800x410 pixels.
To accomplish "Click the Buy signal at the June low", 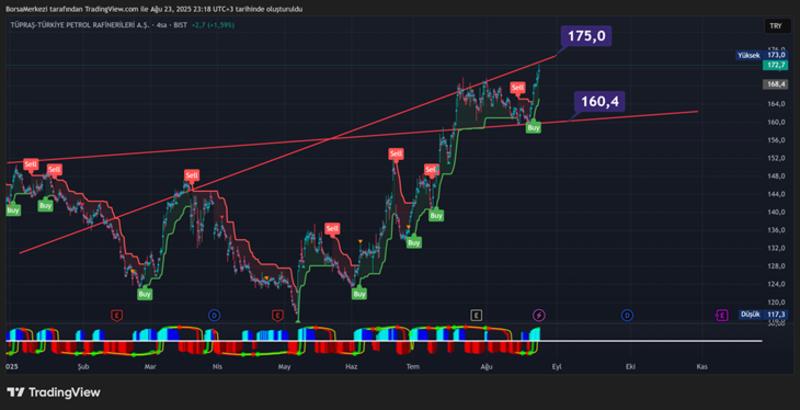I will coord(360,294).
